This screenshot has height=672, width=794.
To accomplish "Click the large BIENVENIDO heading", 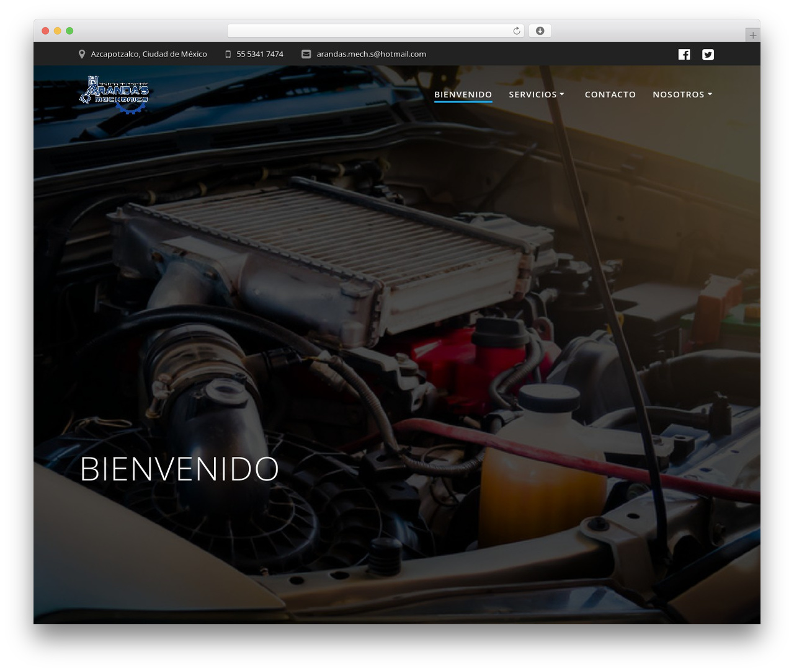I will point(180,469).
